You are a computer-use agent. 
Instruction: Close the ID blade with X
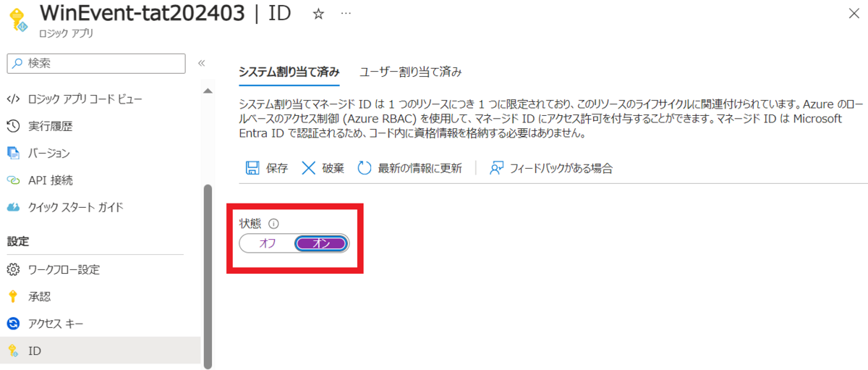tap(854, 14)
